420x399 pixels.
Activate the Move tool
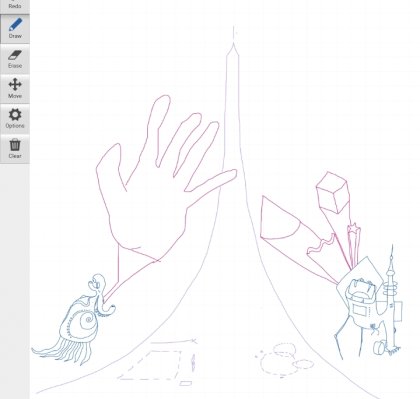[15, 89]
